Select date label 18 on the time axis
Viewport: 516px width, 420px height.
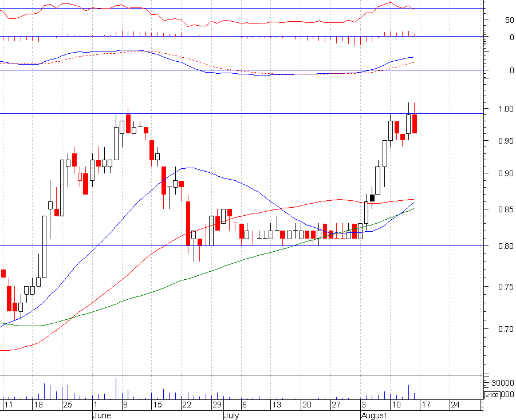coord(38,405)
